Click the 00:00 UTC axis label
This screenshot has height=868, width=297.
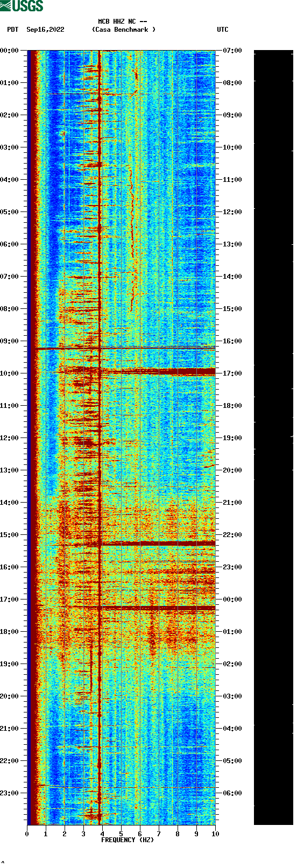coord(232,599)
